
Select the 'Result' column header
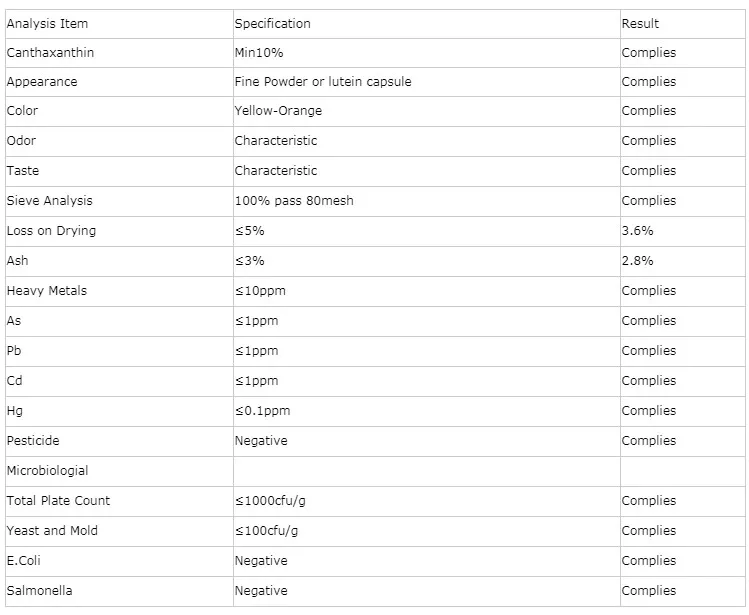pos(640,24)
